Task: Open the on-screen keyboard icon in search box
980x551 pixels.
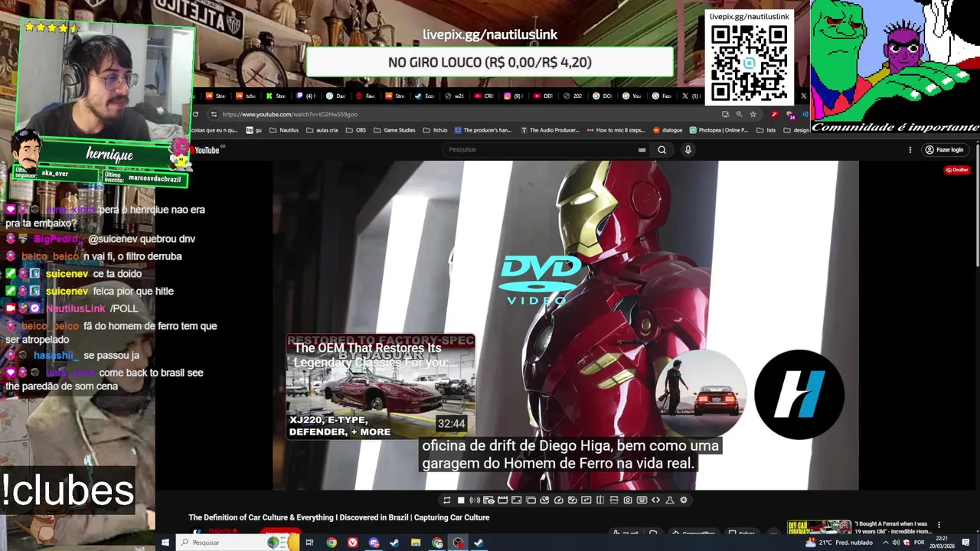Action: pyautogui.click(x=642, y=150)
